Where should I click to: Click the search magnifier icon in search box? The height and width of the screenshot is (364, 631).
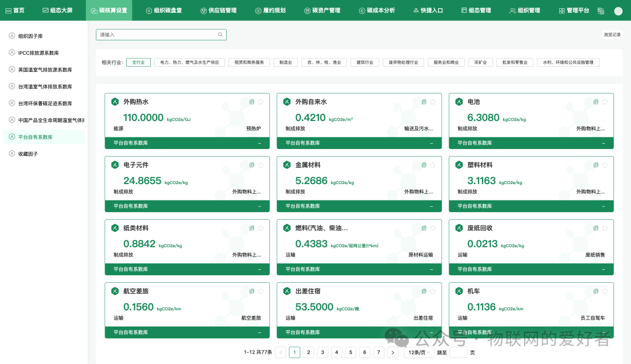(220, 34)
